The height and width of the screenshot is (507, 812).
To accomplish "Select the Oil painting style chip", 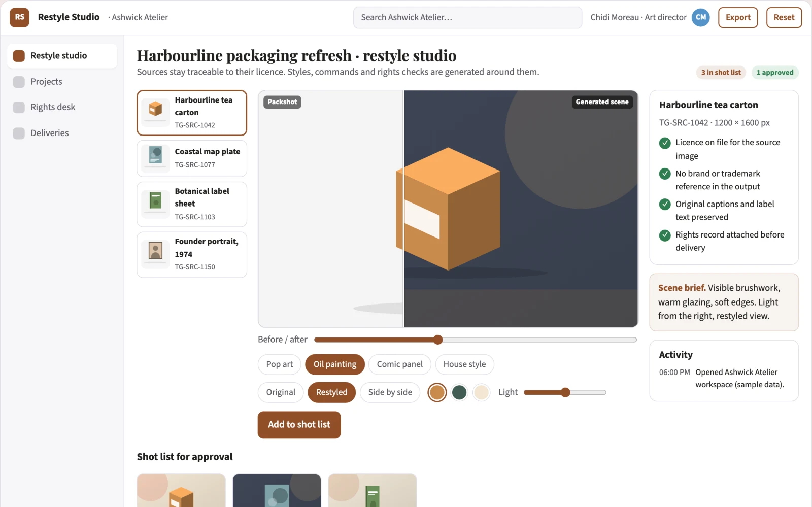I will [335, 364].
